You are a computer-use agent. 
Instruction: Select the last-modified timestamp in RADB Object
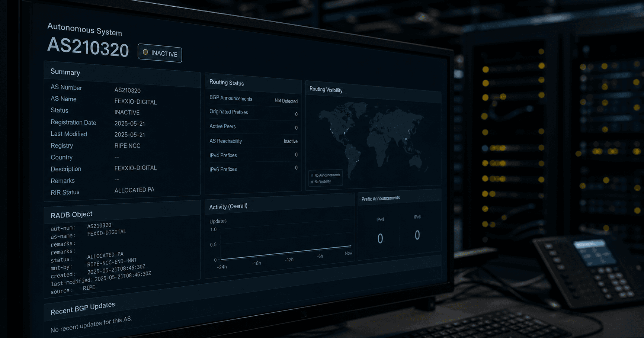(x=123, y=276)
